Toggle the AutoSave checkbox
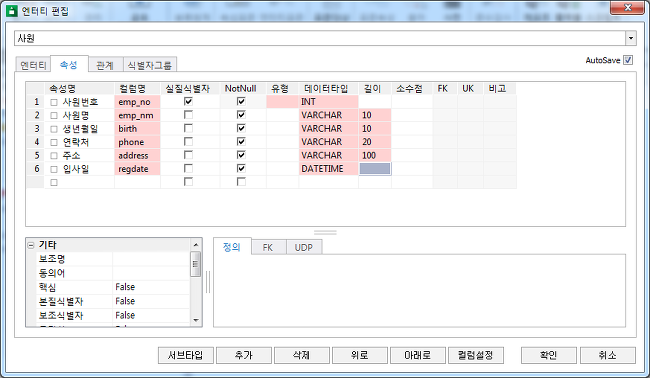The height and width of the screenshot is (378, 650). [x=628, y=60]
